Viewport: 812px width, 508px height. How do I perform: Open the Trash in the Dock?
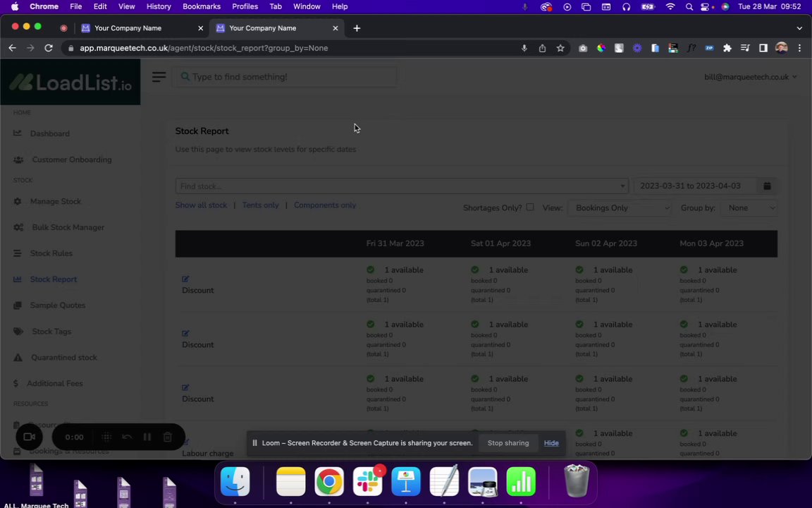(x=577, y=481)
